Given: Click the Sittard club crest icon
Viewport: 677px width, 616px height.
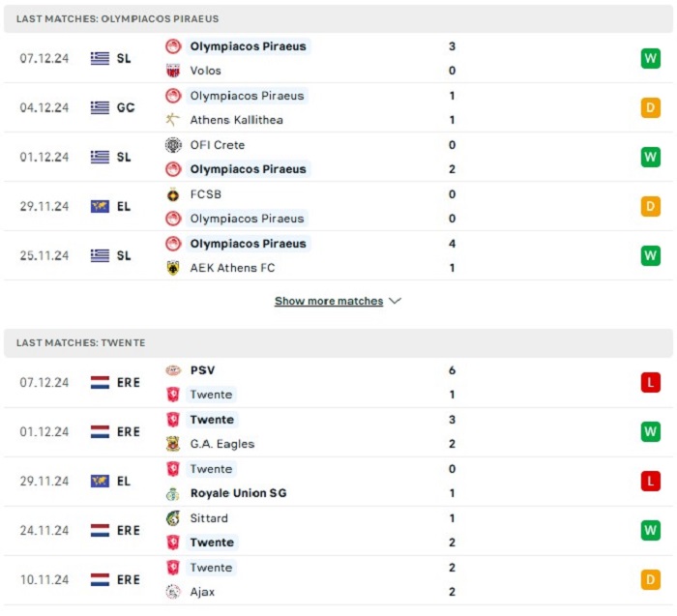Looking at the screenshot, I should click(173, 518).
